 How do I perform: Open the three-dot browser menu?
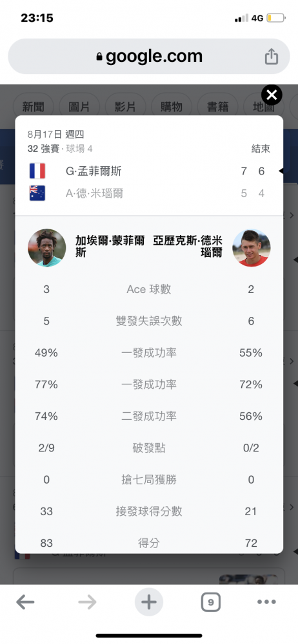[267, 603]
